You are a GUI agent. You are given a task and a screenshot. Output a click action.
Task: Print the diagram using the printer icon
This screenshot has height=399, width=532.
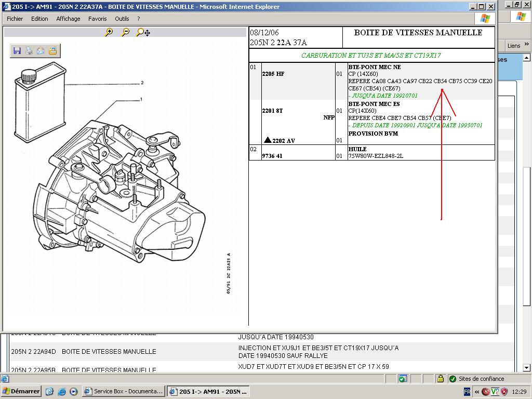click(x=29, y=51)
